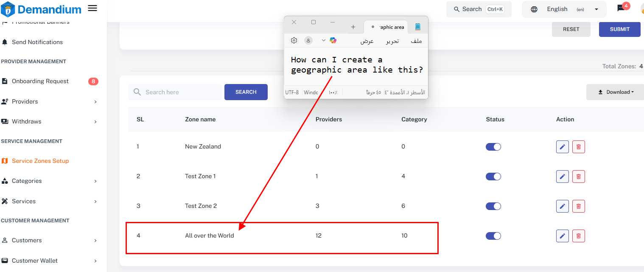
Task: Delete the All over the World zone
Action: click(578, 236)
